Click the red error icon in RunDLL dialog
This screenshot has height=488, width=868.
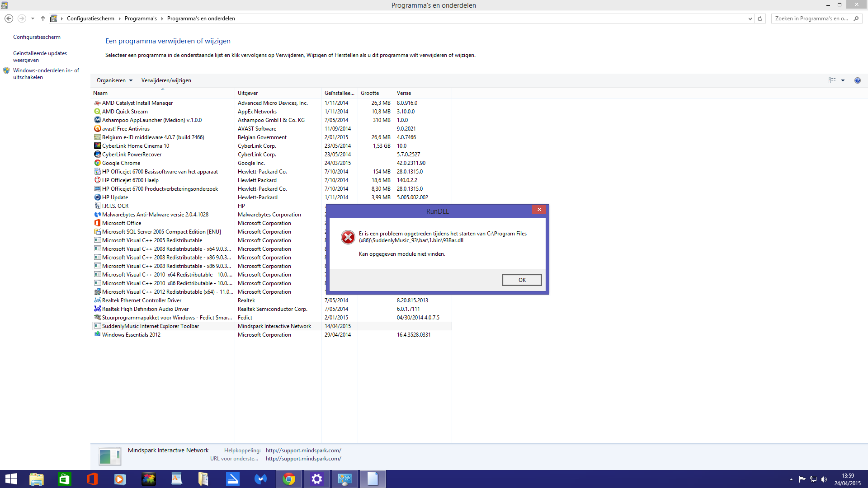tap(348, 237)
